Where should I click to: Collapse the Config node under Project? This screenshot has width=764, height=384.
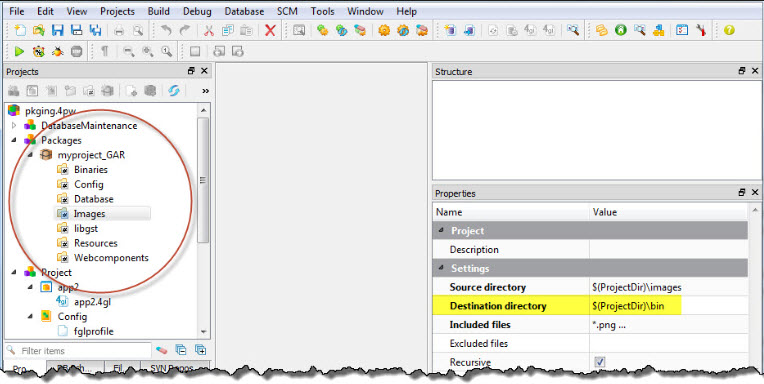pyautogui.click(x=30, y=316)
